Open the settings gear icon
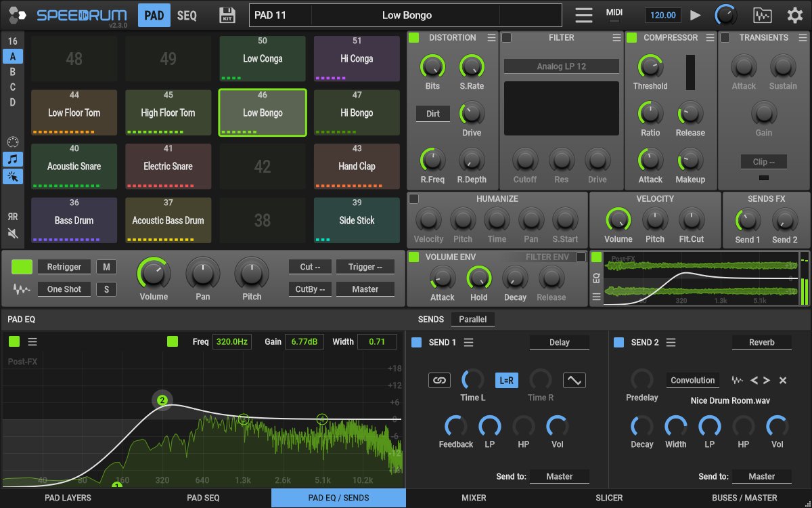Image resolution: width=812 pixels, height=508 pixels. coord(794,15)
